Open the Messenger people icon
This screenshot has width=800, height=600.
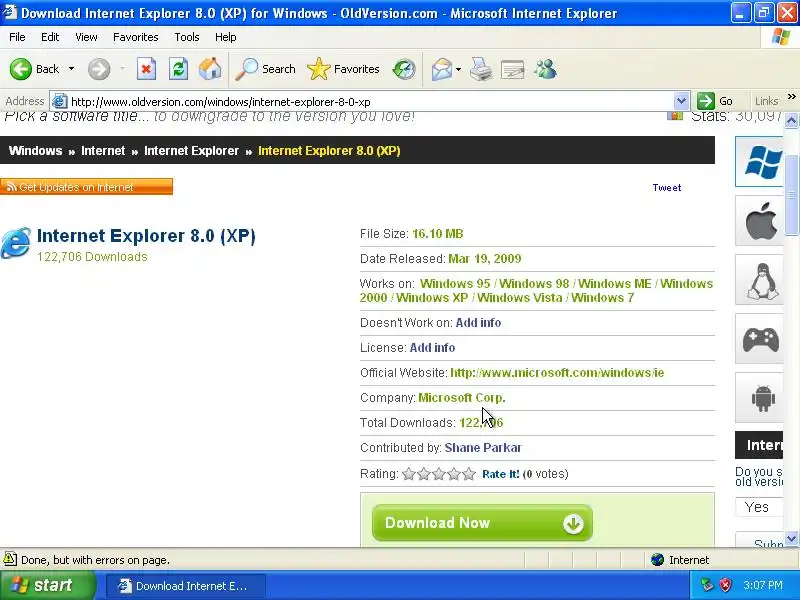pos(545,69)
